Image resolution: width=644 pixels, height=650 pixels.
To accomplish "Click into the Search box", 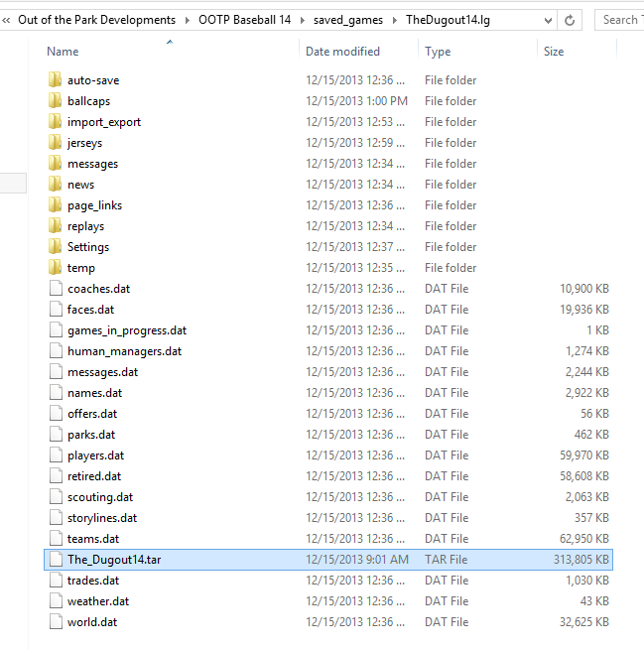I will pyautogui.click(x=620, y=20).
